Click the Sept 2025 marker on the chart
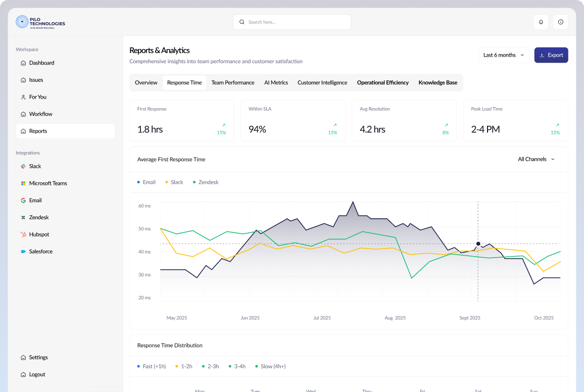 click(x=478, y=243)
